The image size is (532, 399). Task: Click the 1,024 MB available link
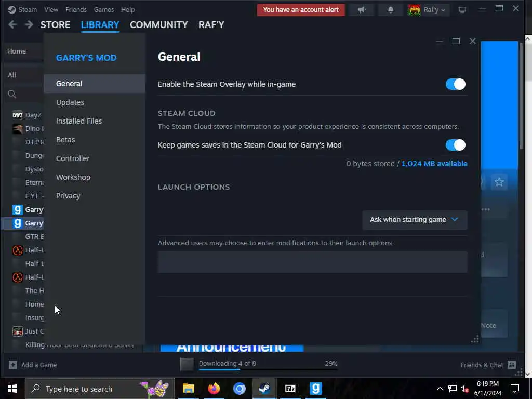tap(434, 164)
